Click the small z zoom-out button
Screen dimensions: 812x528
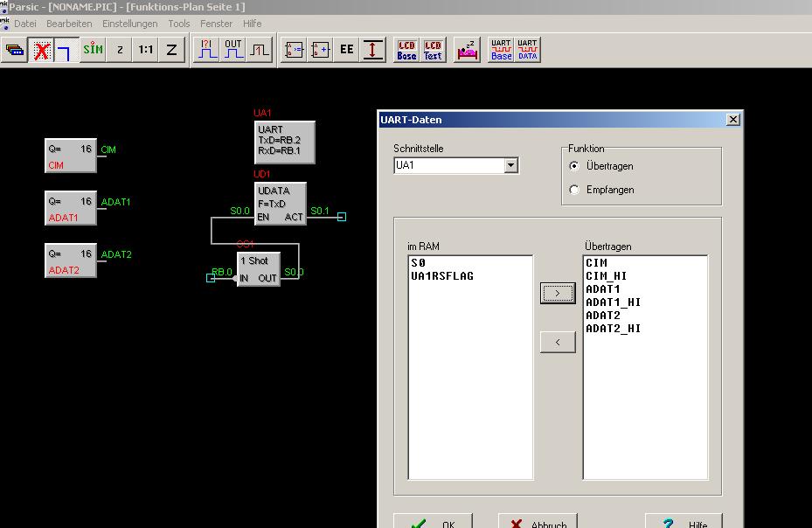point(120,50)
